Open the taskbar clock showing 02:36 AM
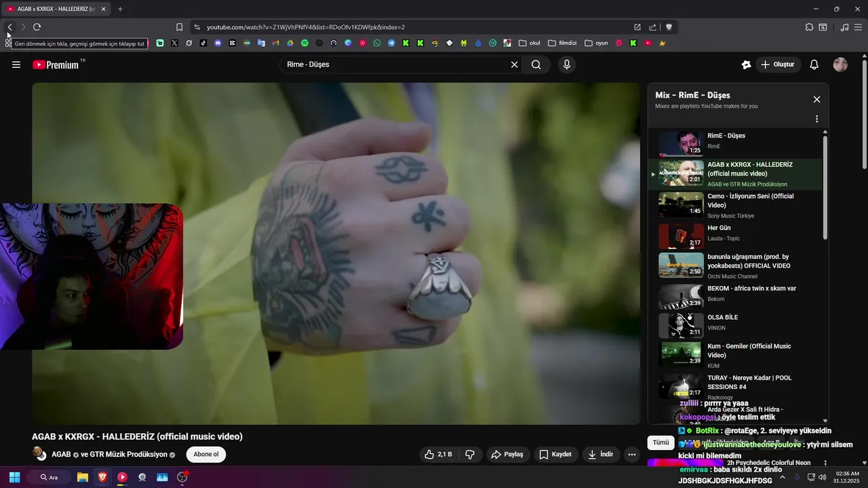Screen dimensions: 868x488 (x=847, y=477)
